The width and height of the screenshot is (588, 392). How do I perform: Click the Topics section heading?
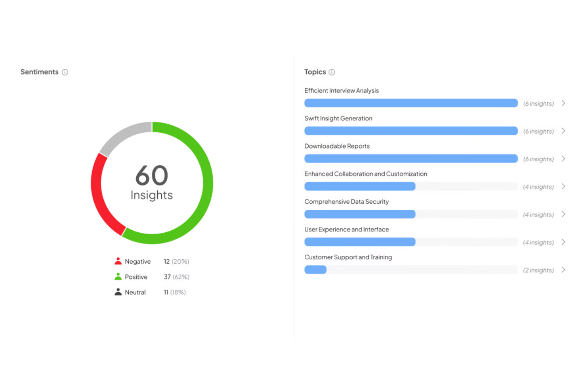pos(315,72)
